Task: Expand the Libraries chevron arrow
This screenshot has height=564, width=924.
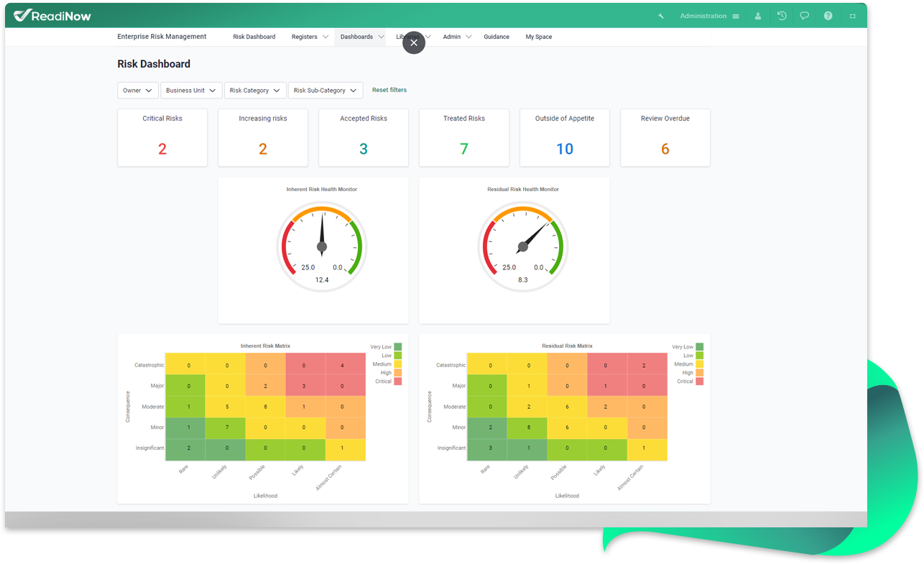Action: (x=428, y=37)
